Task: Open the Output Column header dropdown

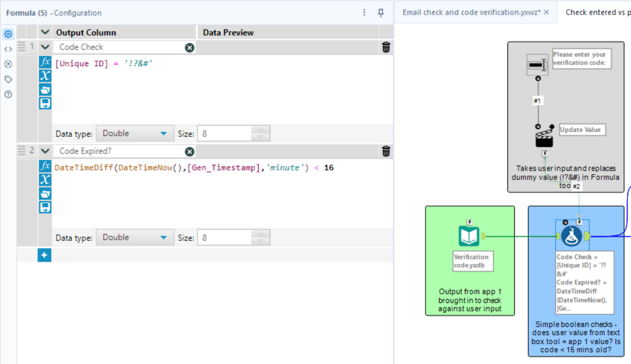Action: [x=45, y=32]
